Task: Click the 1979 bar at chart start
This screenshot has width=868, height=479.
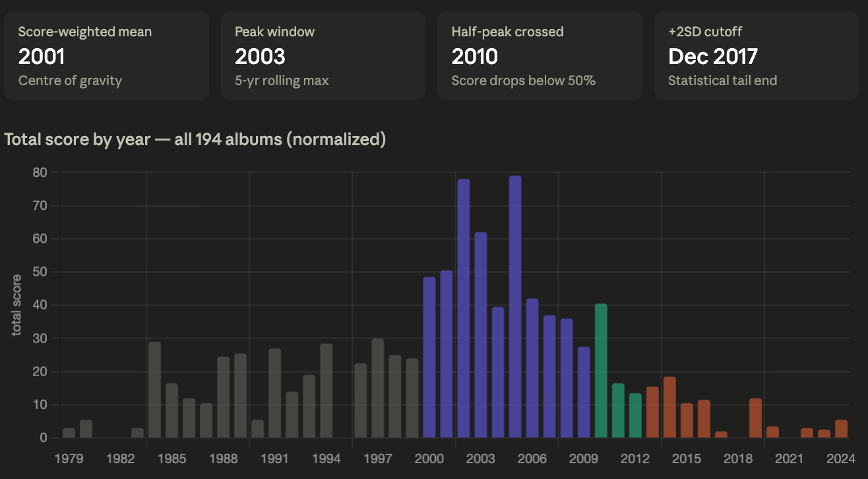Action: tap(69, 433)
